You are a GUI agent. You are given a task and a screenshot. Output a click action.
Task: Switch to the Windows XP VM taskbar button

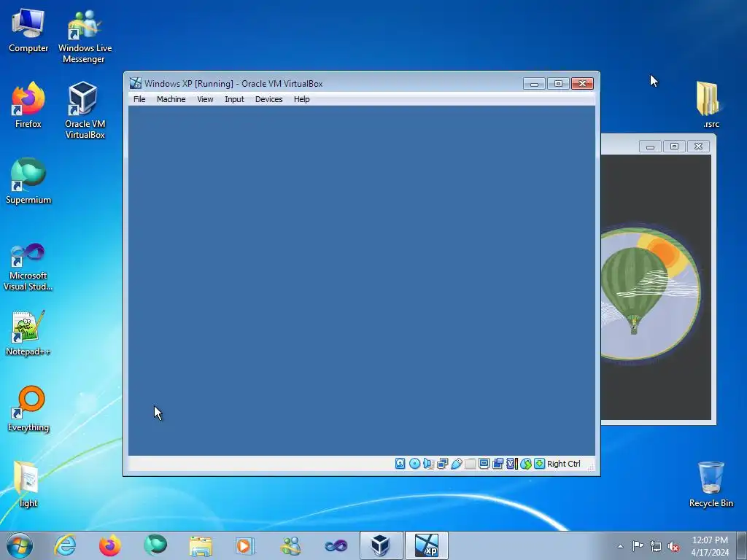426,545
